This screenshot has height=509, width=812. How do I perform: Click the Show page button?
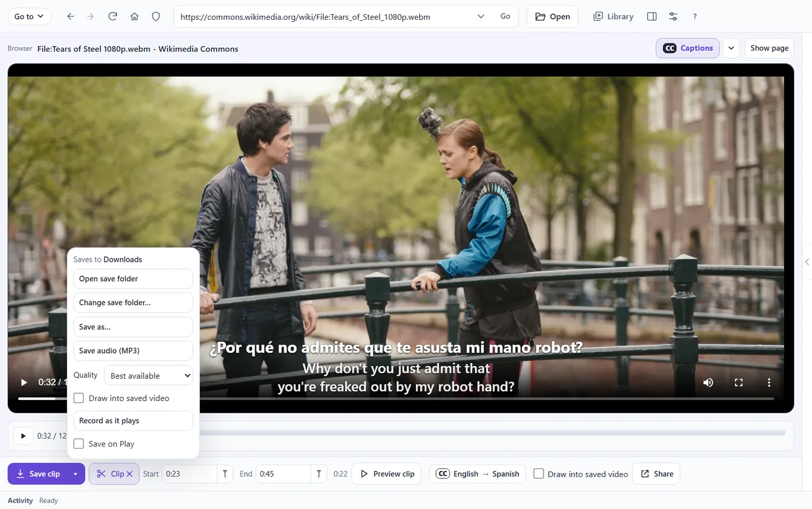(x=769, y=48)
